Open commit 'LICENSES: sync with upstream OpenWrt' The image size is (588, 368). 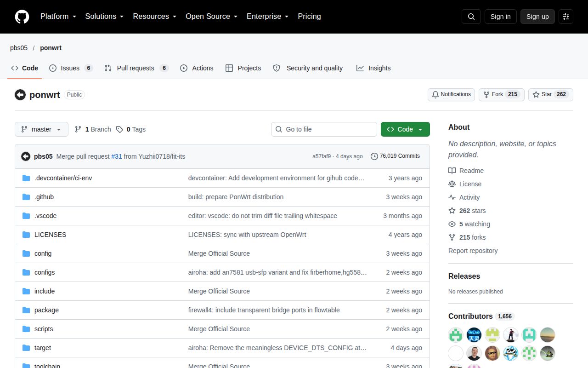tap(247, 235)
